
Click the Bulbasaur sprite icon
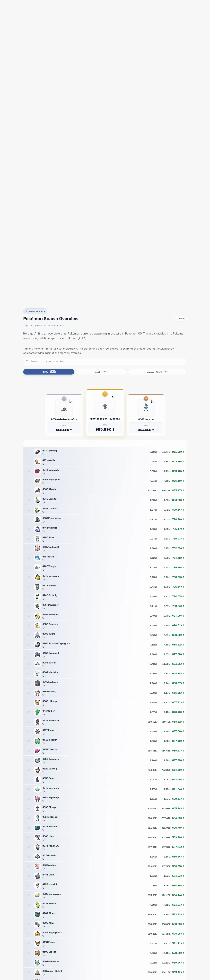point(37,741)
